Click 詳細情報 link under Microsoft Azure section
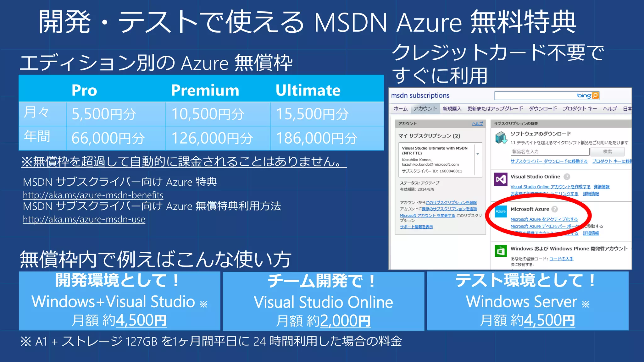 [x=591, y=233]
